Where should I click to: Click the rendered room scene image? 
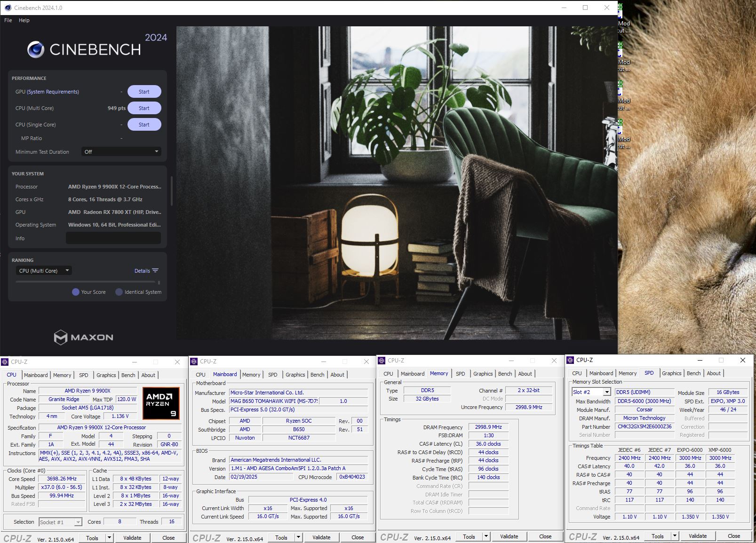coord(397,183)
